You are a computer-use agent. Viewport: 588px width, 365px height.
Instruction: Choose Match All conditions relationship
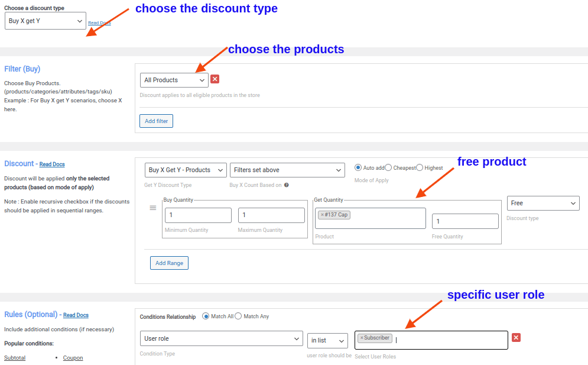(x=206, y=316)
